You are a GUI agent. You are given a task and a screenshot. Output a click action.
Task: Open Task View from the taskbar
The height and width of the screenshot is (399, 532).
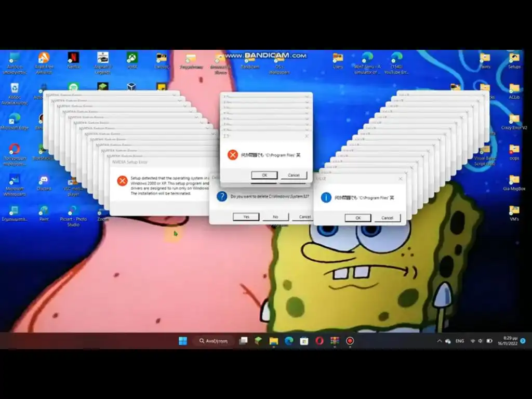pyautogui.click(x=243, y=341)
